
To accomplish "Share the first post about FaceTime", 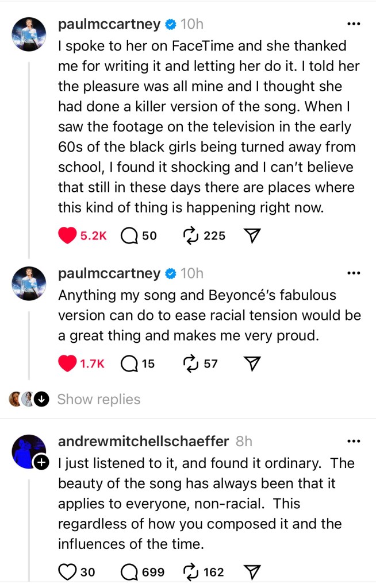I will pos(253,235).
